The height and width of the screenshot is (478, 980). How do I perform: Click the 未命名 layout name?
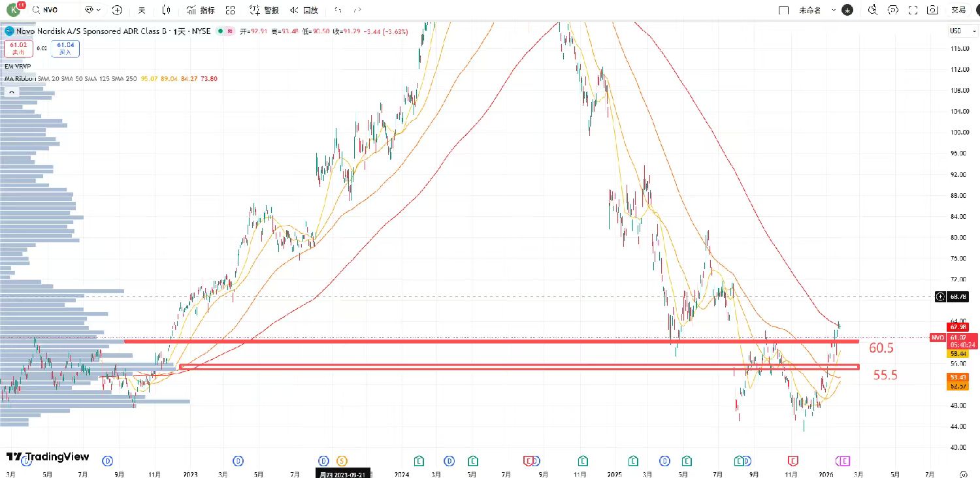[809, 10]
